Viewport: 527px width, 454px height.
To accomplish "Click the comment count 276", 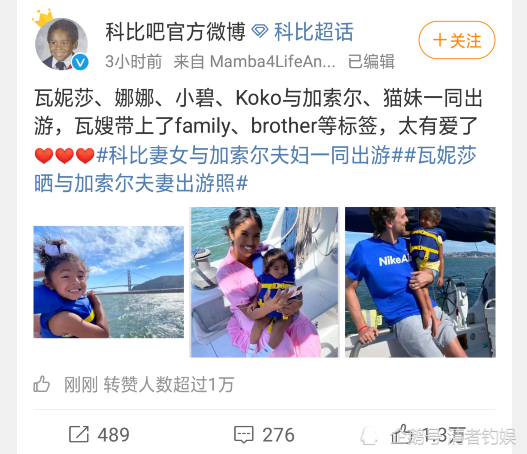I will coord(278,435).
